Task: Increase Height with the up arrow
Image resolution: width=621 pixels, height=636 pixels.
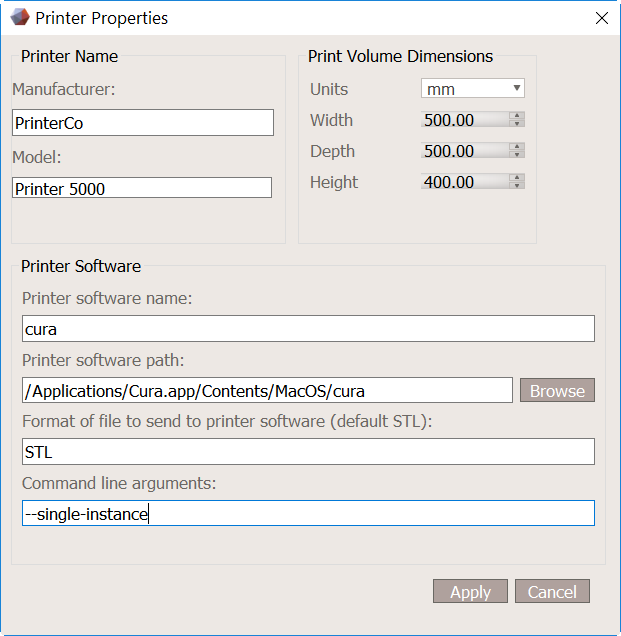Action: tap(517, 178)
